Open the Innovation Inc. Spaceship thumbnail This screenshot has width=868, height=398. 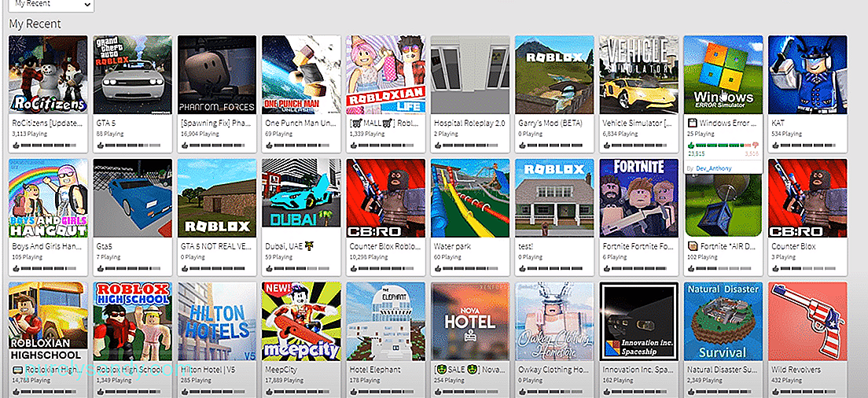639,322
